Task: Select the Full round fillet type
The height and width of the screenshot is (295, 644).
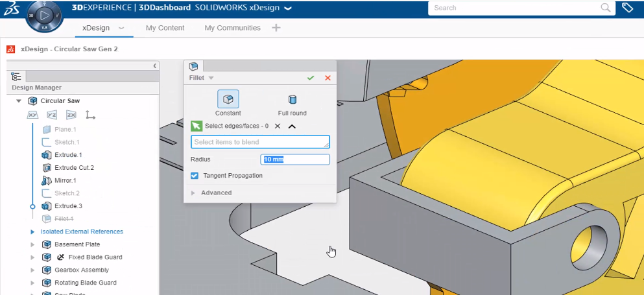Action: (292, 99)
